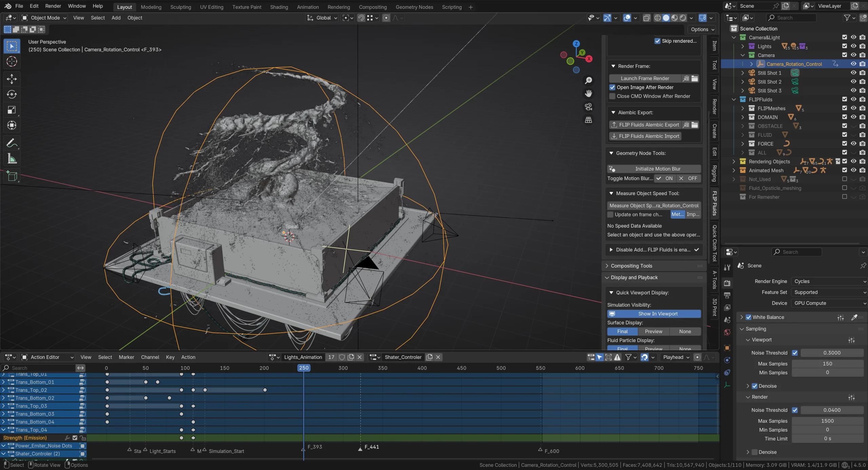Enable Close CMD Window After Render
Screen dimensions: 868x470
tap(612, 96)
